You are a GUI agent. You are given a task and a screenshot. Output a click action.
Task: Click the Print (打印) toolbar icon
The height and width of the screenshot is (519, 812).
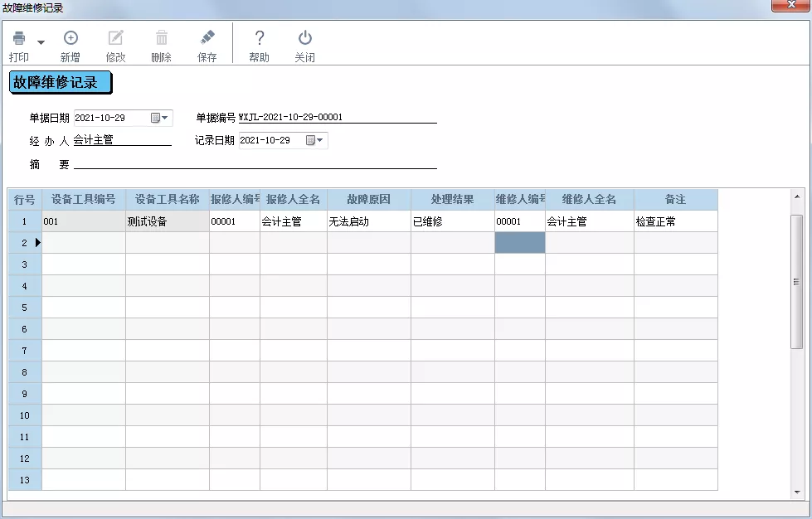(19, 38)
